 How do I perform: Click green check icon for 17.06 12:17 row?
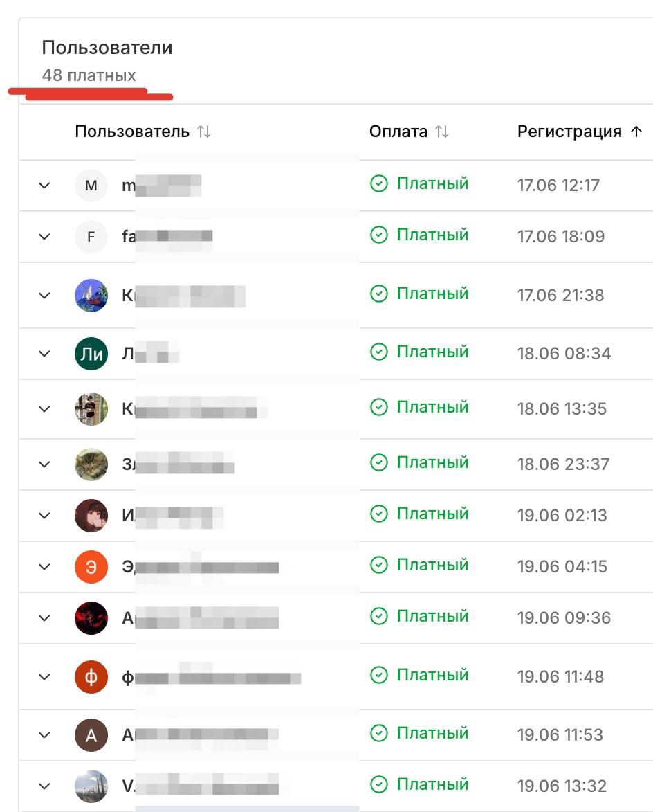(379, 183)
